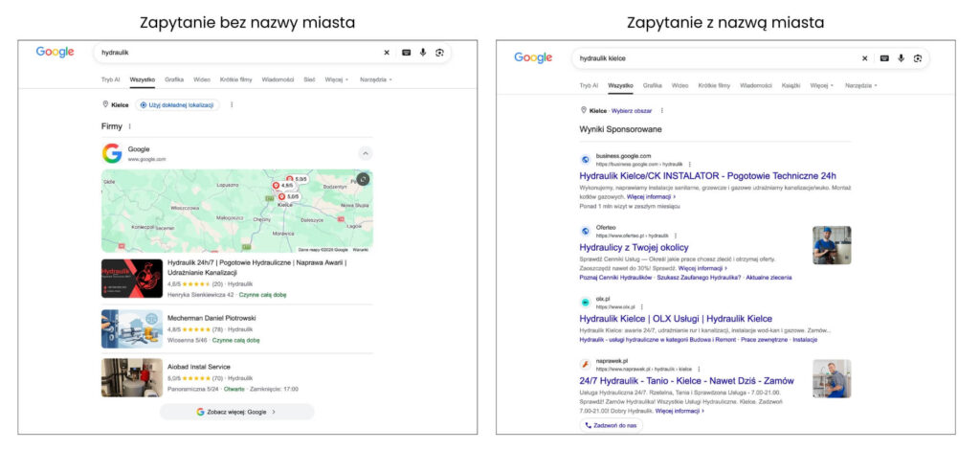The image size is (980, 450).
Task: Click 'Użyj dokładnej lokalizacji' button
Action: pyautogui.click(x=177, y=105)
